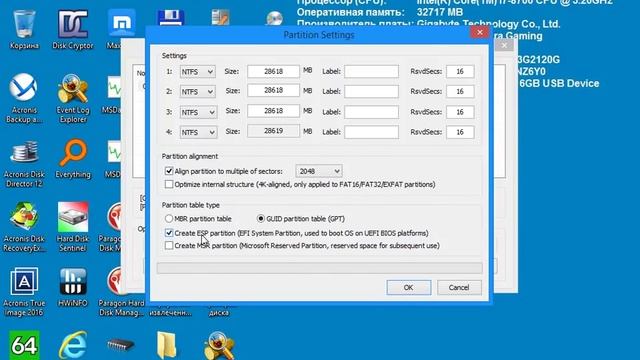
Task: Click the Label field of partition 3
Action: (371, 112)
